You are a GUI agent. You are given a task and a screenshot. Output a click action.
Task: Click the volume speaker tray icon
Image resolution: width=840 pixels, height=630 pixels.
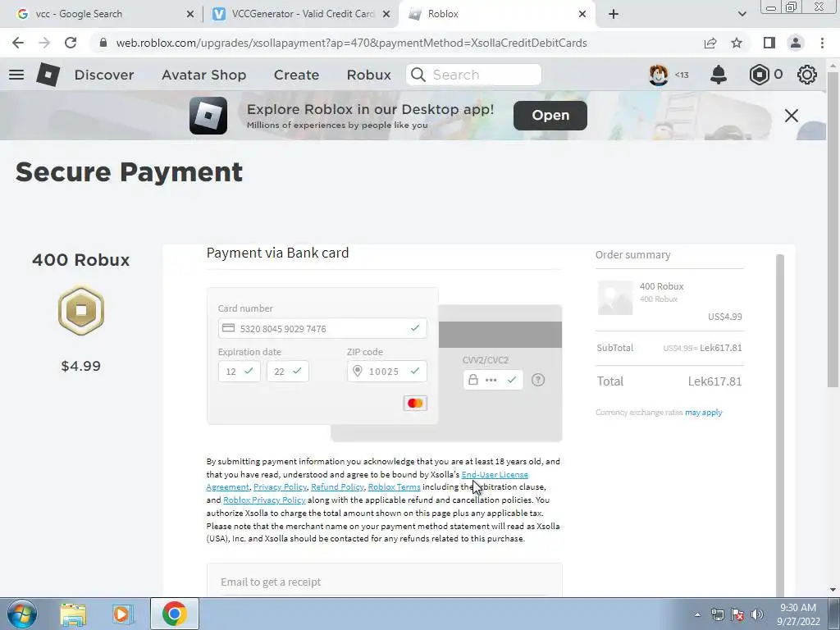pyautogui.click(x=757, y=614)
